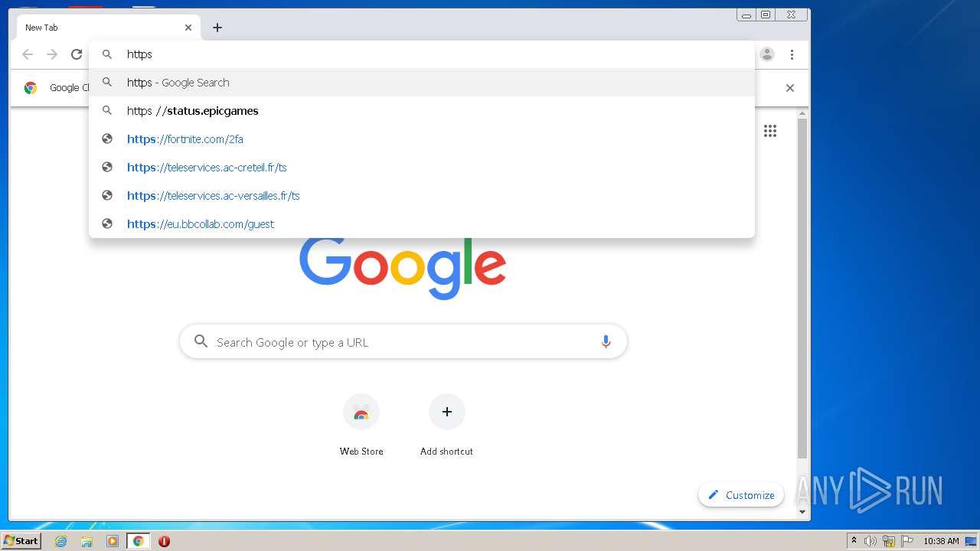Viewport: 980px width, 551px height.
Task: Dismiss the Google Chrome notification bar
Action: (790, 88)
